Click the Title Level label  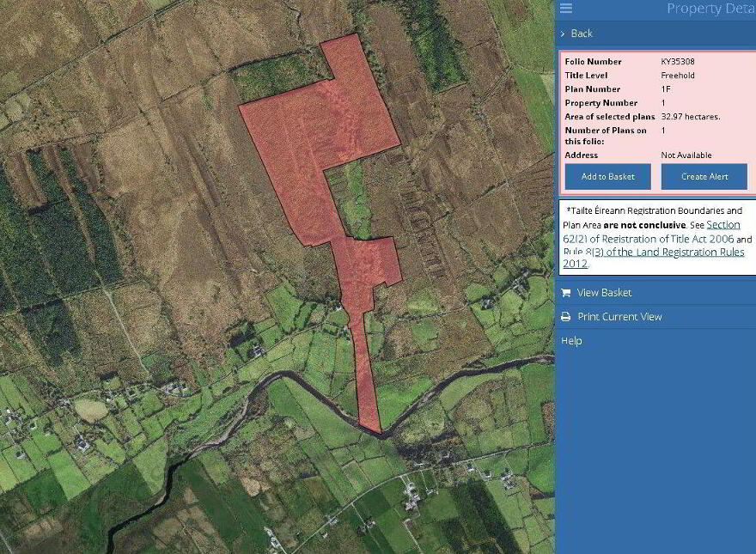(x=586, y=76)
